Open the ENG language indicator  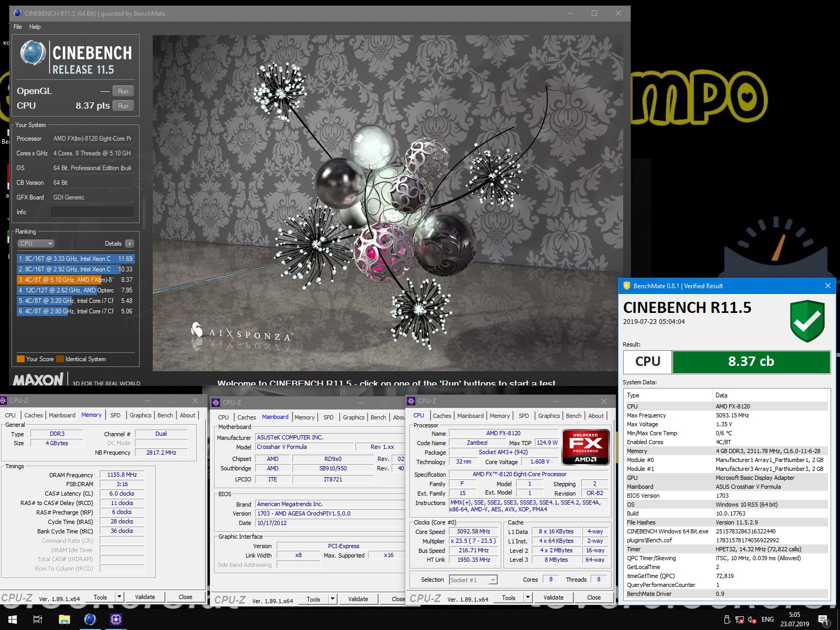[768, 619]
